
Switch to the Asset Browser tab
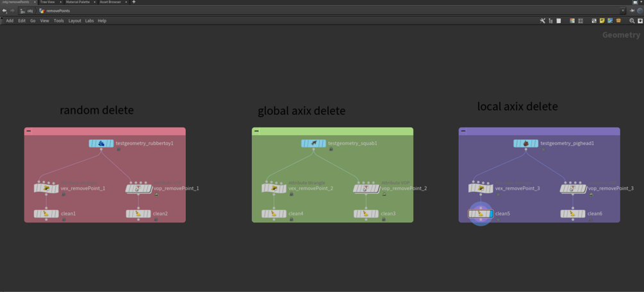click(110, 2)
